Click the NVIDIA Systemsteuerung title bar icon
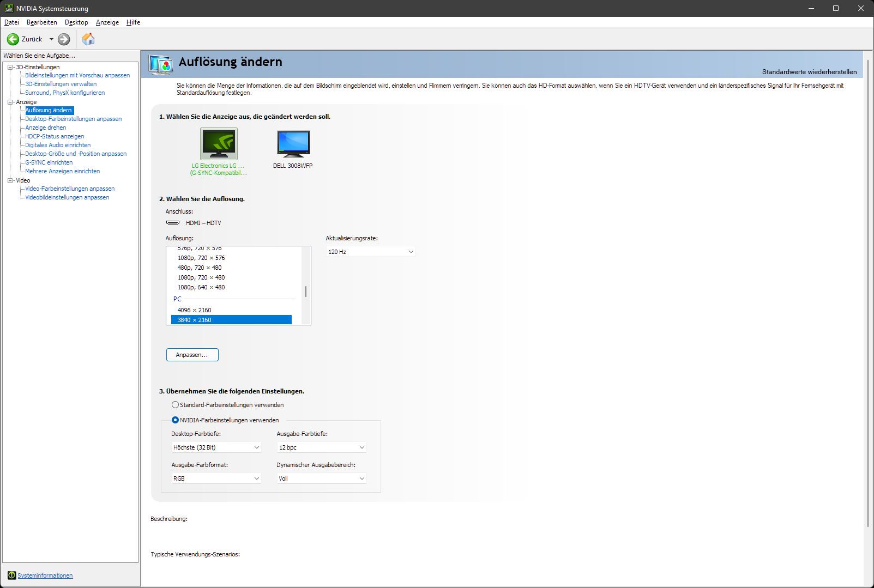 coord(9,8)
